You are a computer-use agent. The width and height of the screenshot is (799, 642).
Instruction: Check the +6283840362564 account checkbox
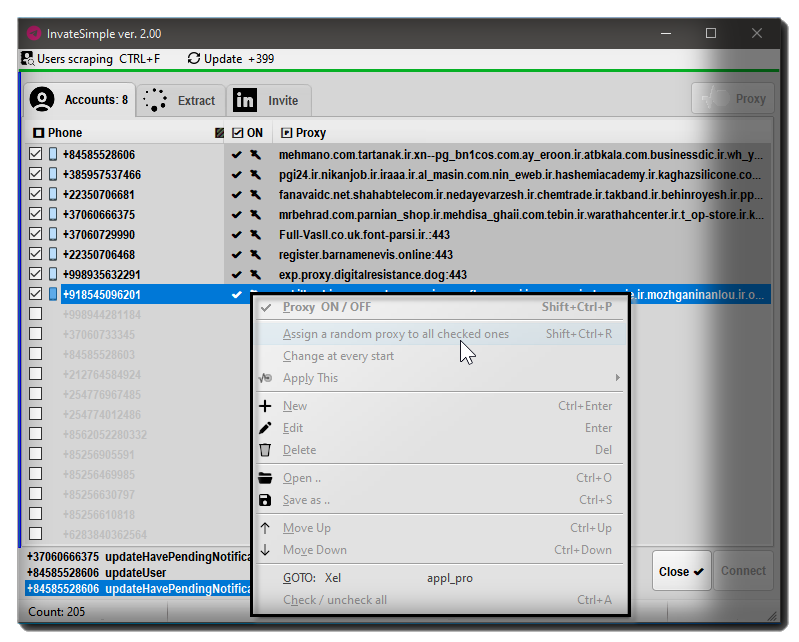[x=35, y=533]
